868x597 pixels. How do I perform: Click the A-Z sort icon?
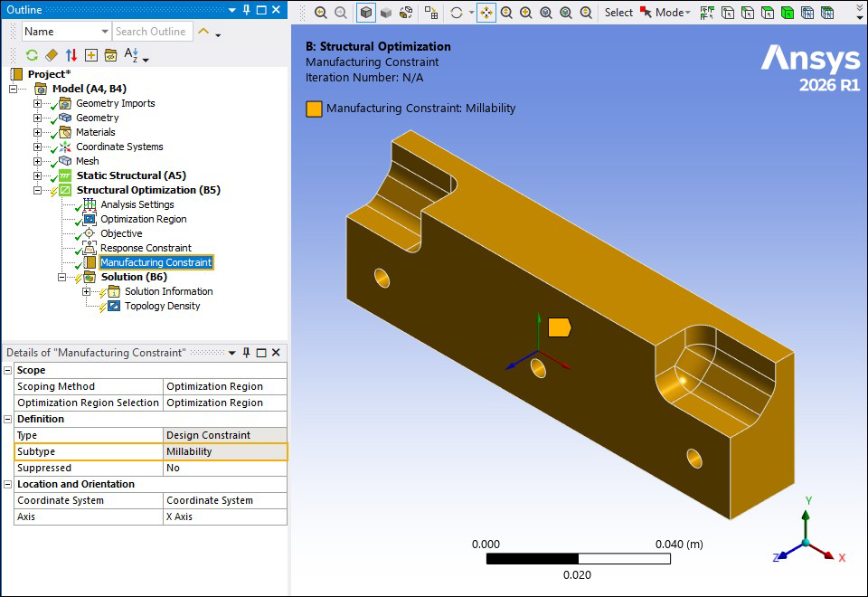coord(131,54)
